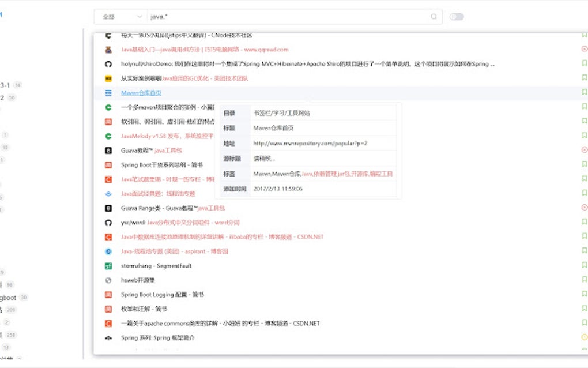This screenshot has height=368, width=588.
Task: Open the Maven仓库首页 bookmark link
Action: tap(141, 92)
